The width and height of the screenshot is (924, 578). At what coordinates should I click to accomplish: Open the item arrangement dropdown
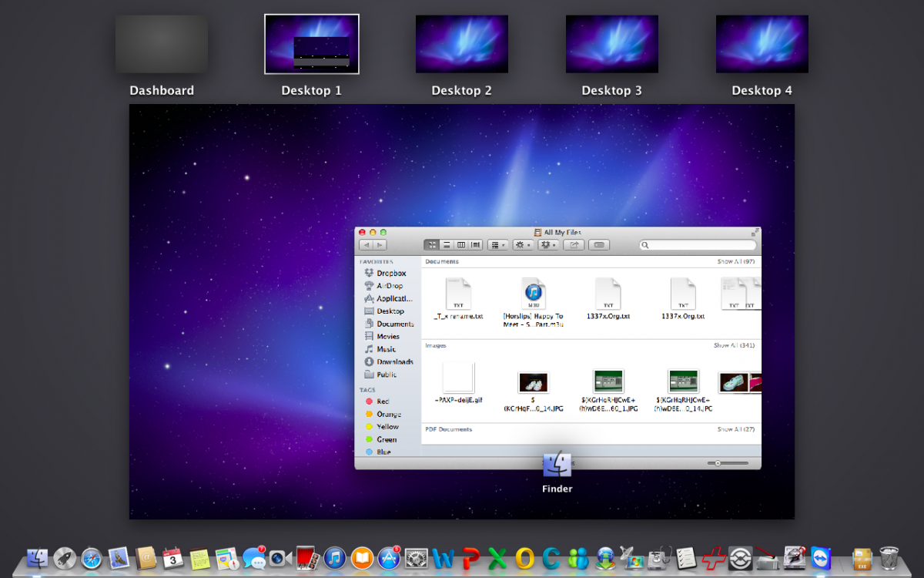(x=497, y=245)
